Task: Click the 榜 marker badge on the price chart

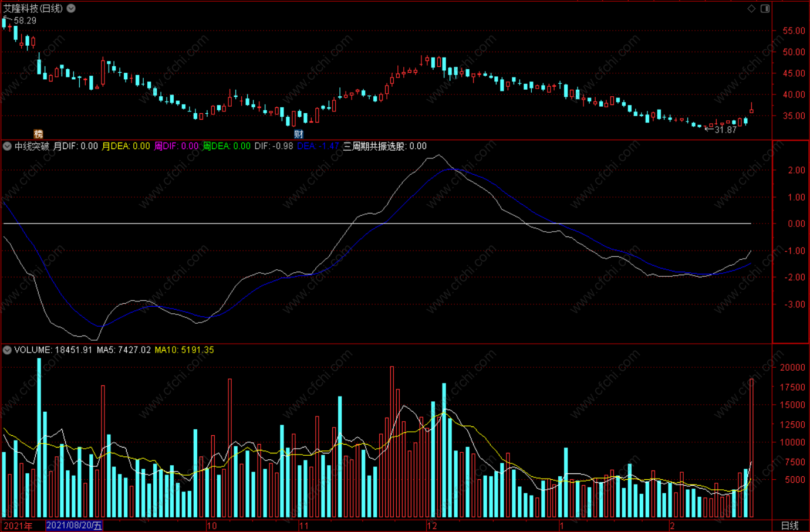Action: pos(38,134)
